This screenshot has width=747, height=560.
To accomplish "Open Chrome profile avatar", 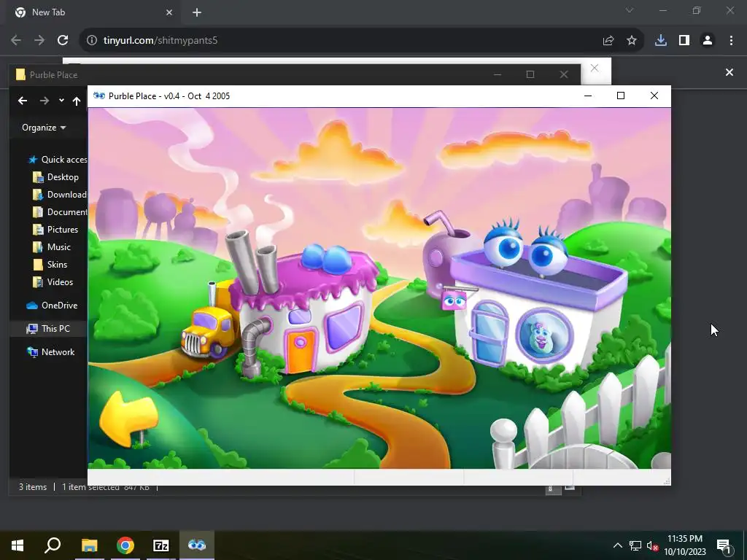I will (x=708, y=41).
